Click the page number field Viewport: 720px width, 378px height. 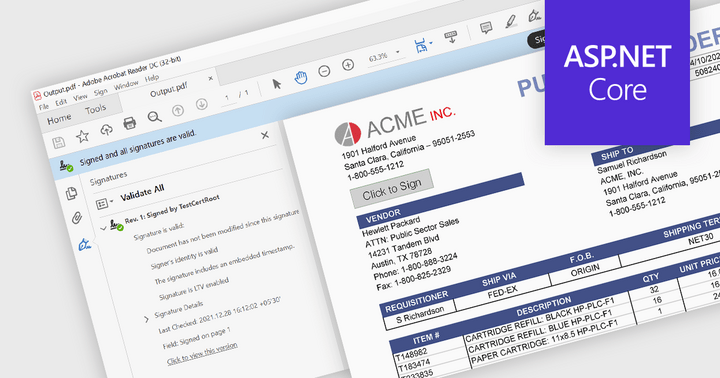(x=227, y=98)
